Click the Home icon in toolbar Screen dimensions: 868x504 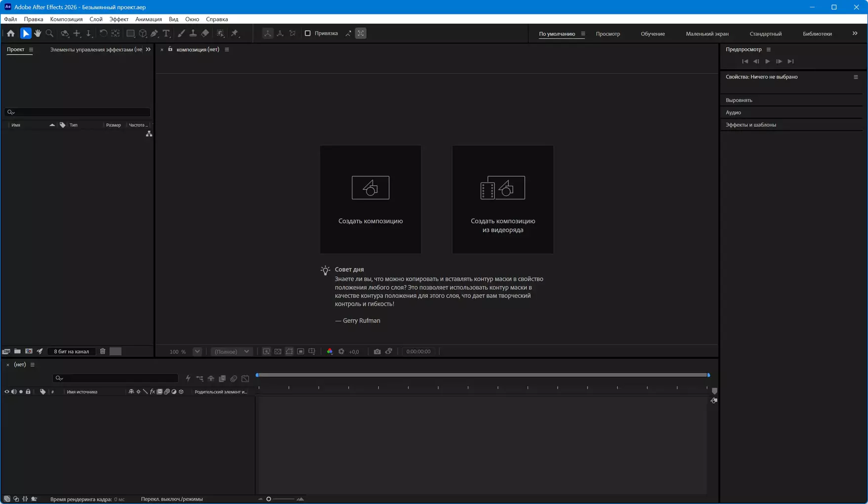coord(11,34)
